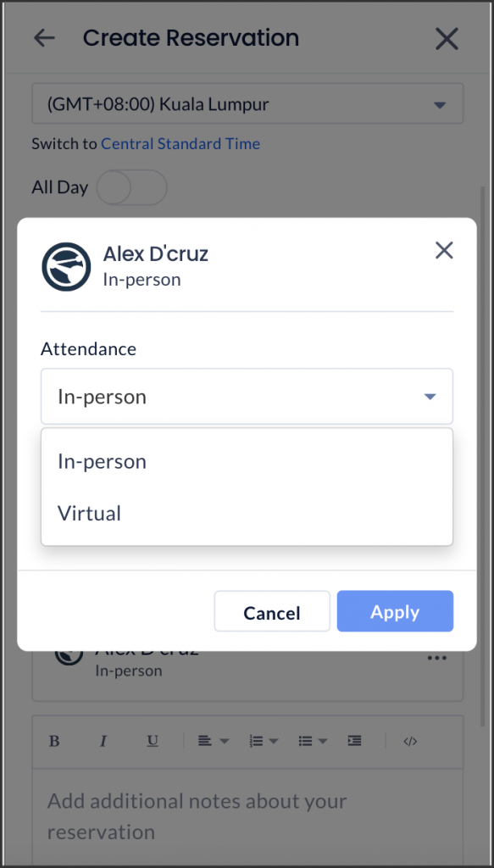The image size is (494, 868).
Task: Open the text alignment options
Action: tap(214, 741)
